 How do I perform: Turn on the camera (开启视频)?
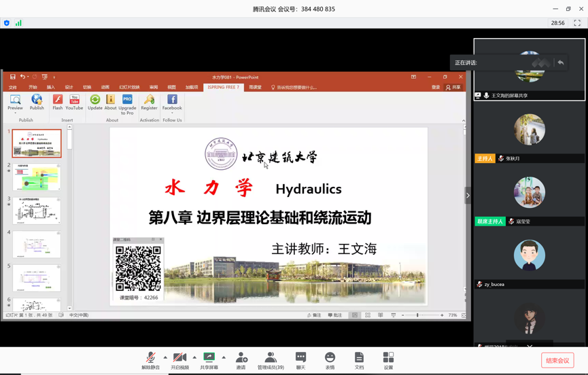pyautogui.click(x=179, y=360)
